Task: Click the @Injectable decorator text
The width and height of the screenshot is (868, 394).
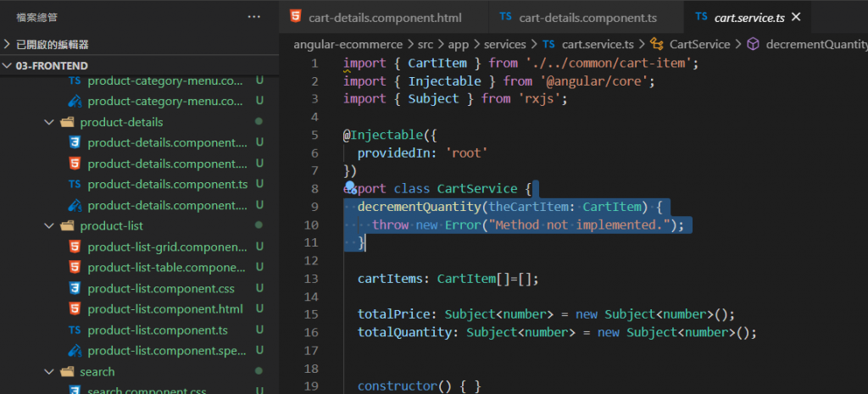Action: (382, 135)
